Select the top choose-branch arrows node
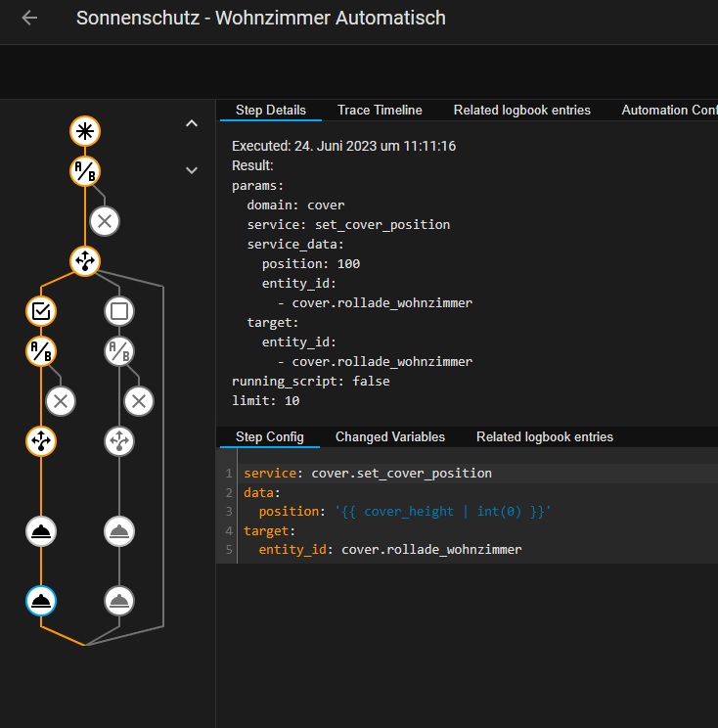This screenshot has width=718, height=728. [x=85, y=260]
